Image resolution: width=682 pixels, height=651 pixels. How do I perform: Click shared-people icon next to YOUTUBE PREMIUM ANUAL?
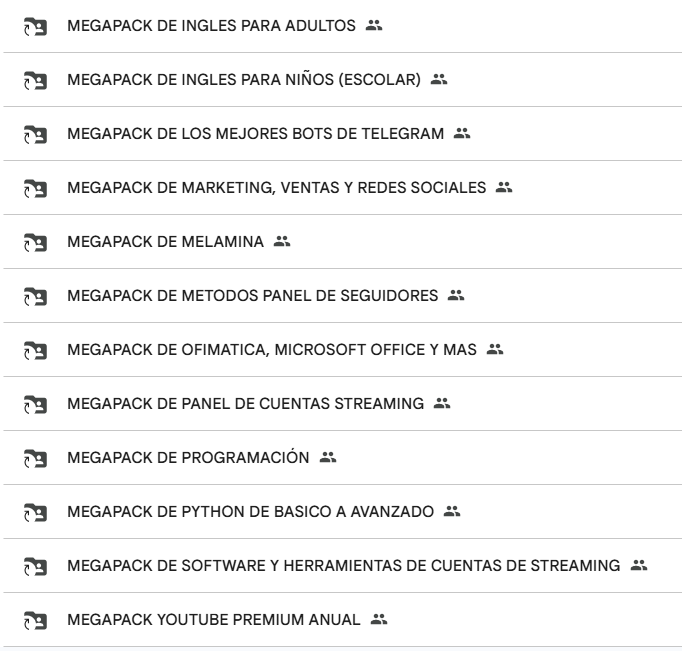pyautogui.click(x=380, y=619)
